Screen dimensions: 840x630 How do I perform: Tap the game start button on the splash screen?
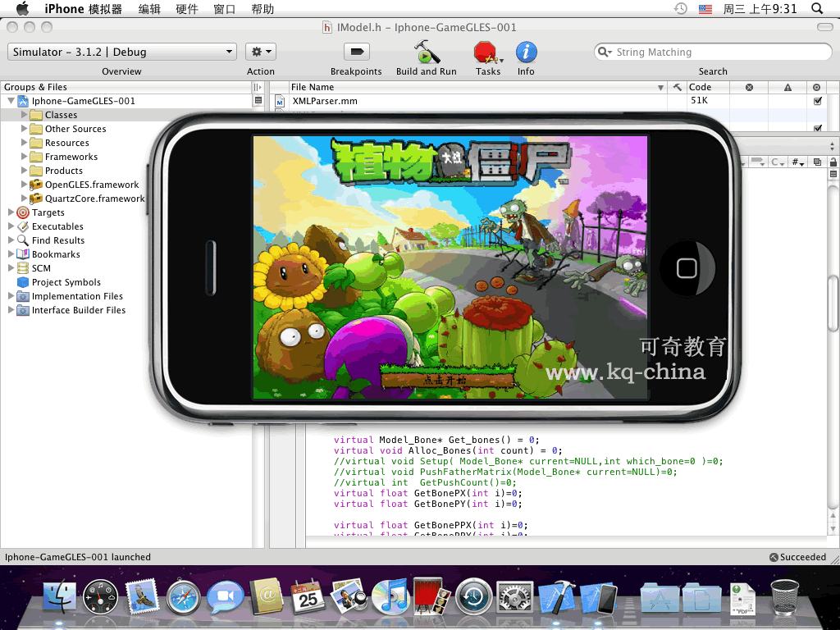tap(447, 381)
